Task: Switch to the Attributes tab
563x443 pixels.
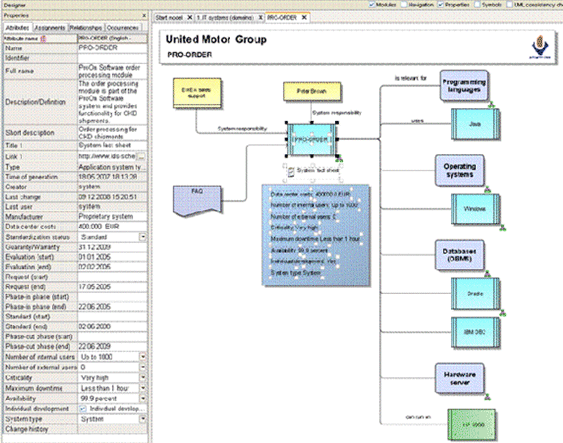Action: pos(17,28)
